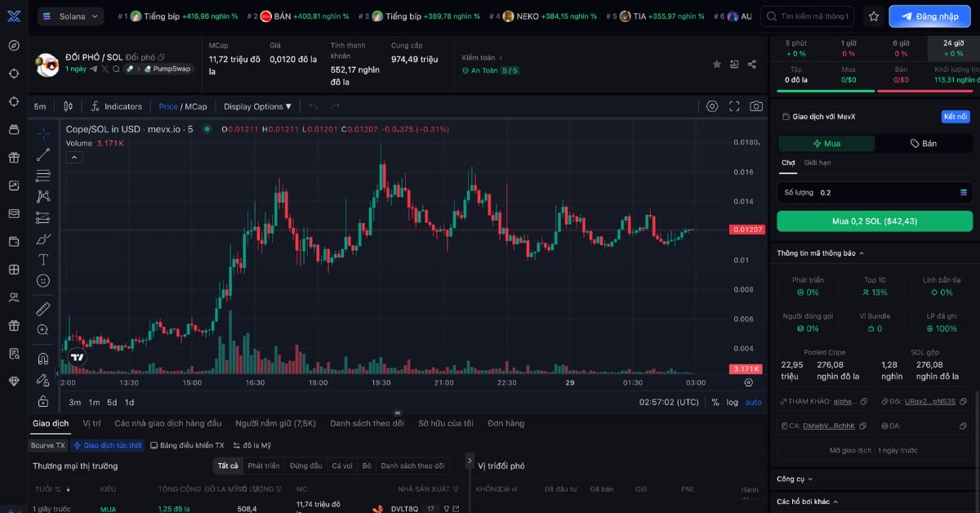The height and width of the screenshot is (513, 980).
Task: Toggle lock all drawings
Action: pyautogui.click(x=43, y=401)
